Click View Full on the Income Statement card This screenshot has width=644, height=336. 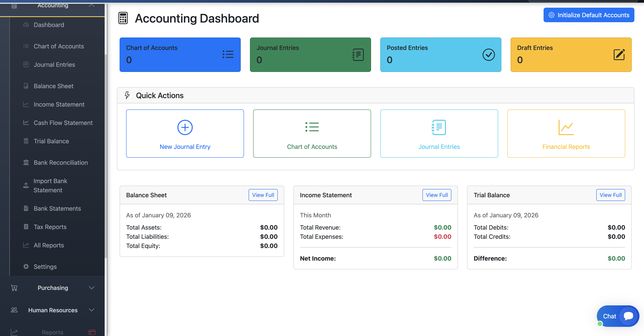(436, 195)
